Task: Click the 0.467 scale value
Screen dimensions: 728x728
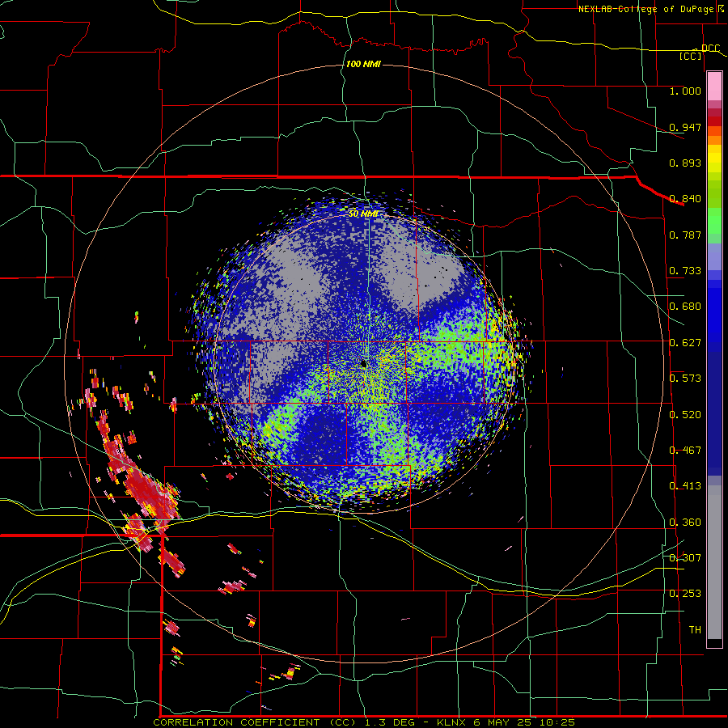Action: 685,451
